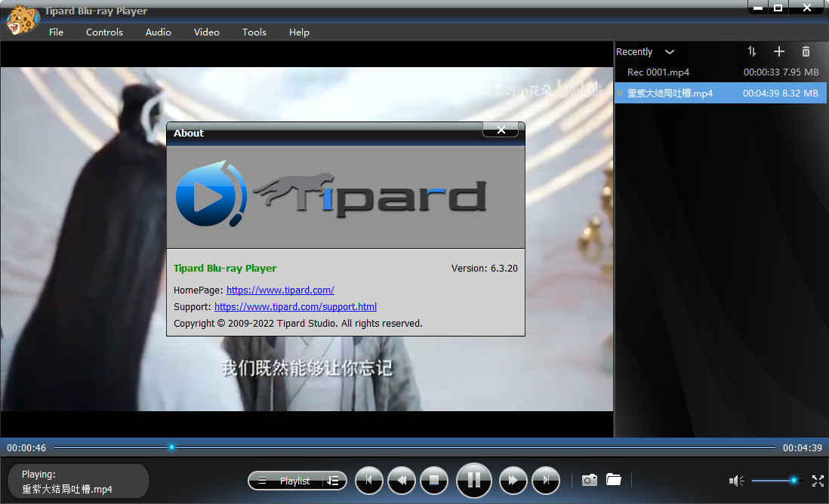
Task: Open the Video menu
Action: coord(206,32)
